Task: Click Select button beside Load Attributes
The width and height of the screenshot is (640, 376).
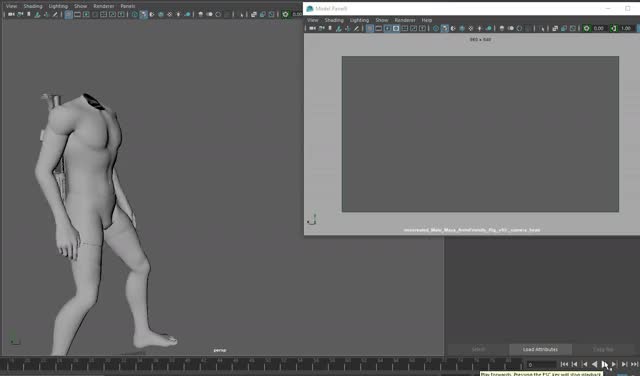Action: pos(478,349)
